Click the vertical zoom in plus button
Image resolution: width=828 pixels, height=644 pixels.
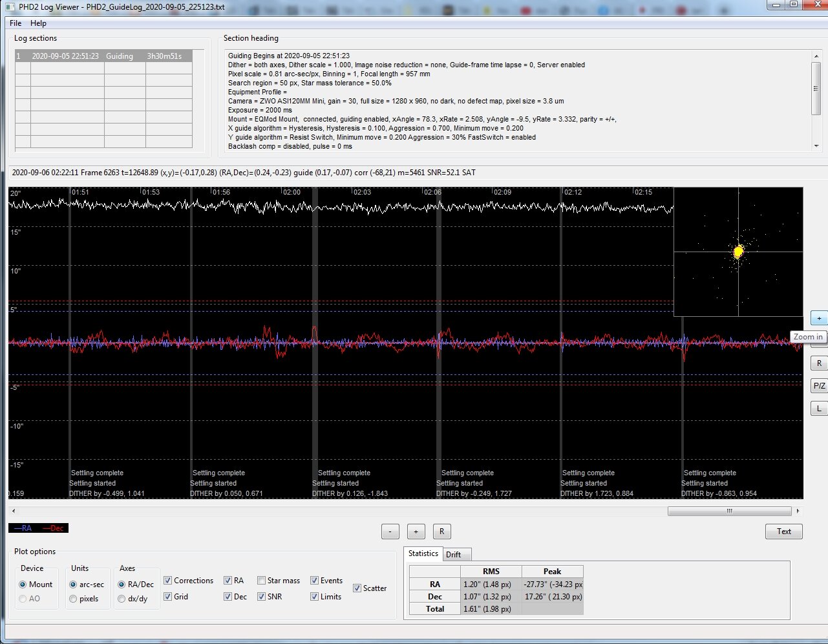[819, 318]
